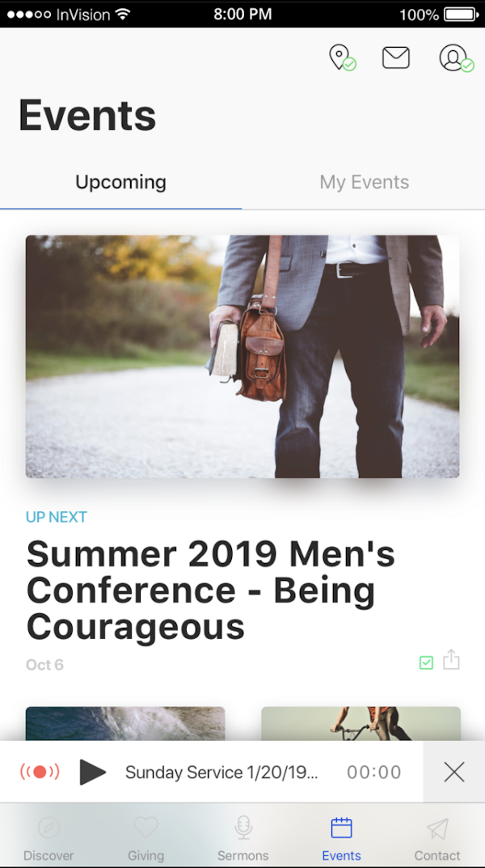
Task: Select the Events calendar tab
Action: pyautogui.click(x=341, y=839)
